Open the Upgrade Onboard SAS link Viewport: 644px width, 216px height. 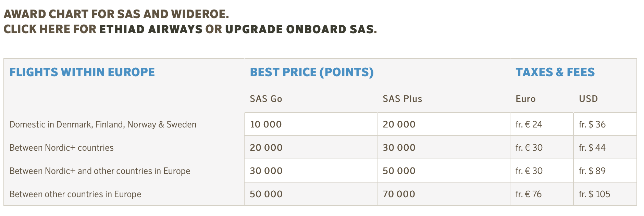point(300,29)
